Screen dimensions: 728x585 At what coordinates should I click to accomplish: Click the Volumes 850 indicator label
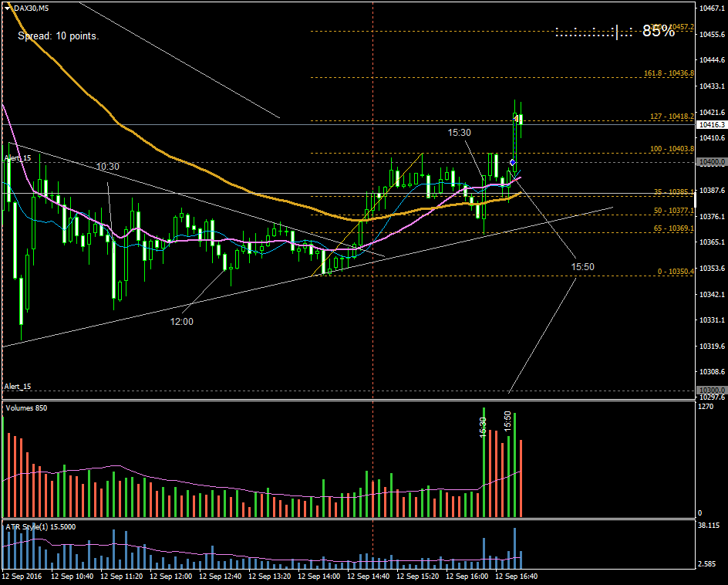pos(26,407)
